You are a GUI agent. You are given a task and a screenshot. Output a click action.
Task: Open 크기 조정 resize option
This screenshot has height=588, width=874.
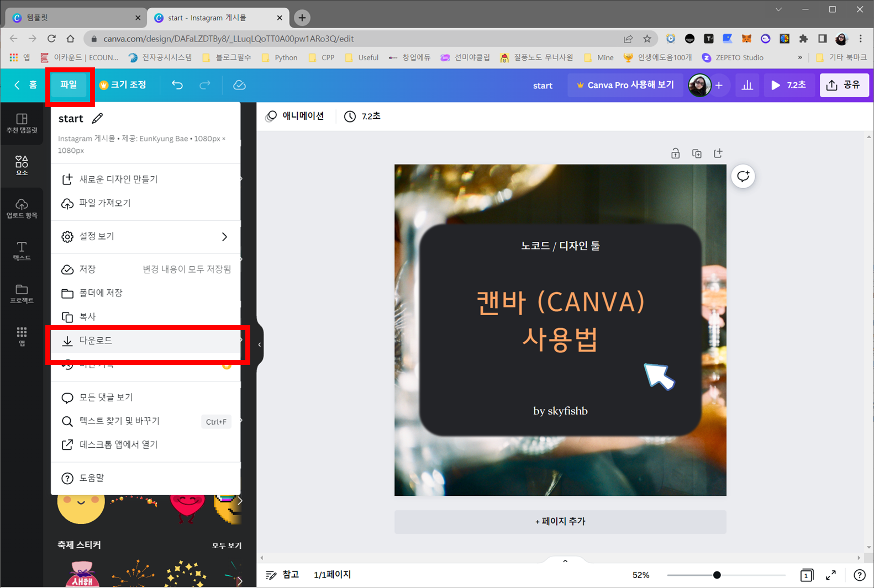pos(123,85)
